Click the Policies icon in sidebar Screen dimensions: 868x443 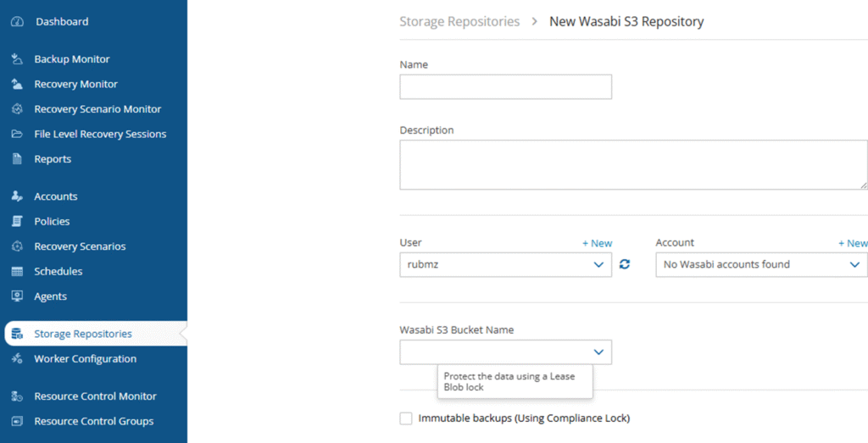(x=17, y=222)
